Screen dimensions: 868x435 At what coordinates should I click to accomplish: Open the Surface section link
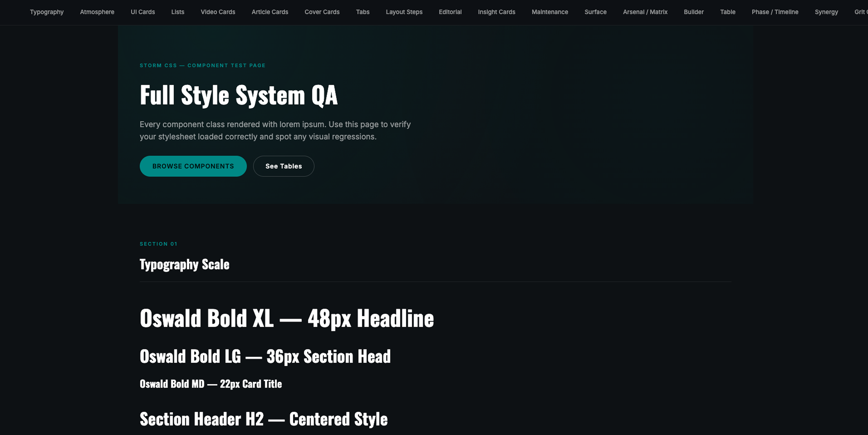point(595,12)
